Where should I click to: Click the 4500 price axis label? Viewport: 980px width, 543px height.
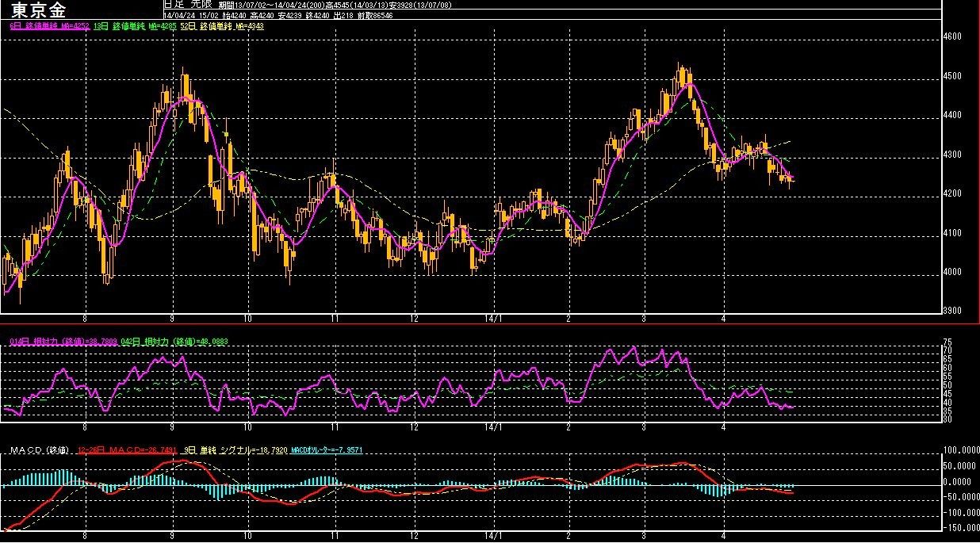[x=952, y=76]
